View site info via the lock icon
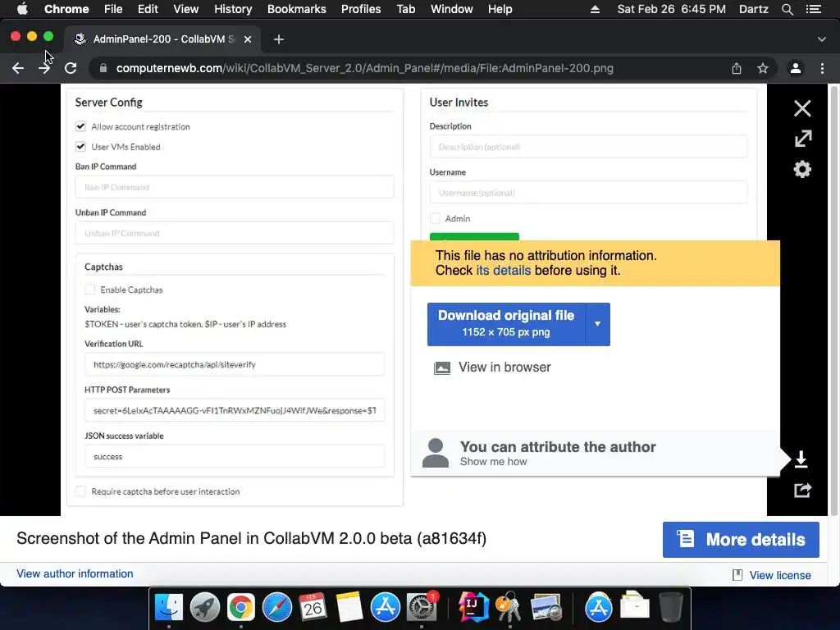Screen dimensions: 840x630 point(103,68)
